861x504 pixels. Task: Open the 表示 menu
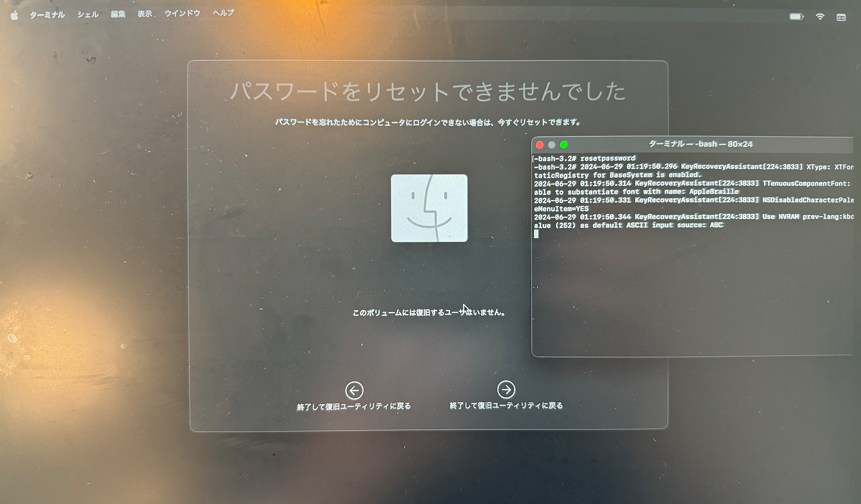(x=145, y=14)
